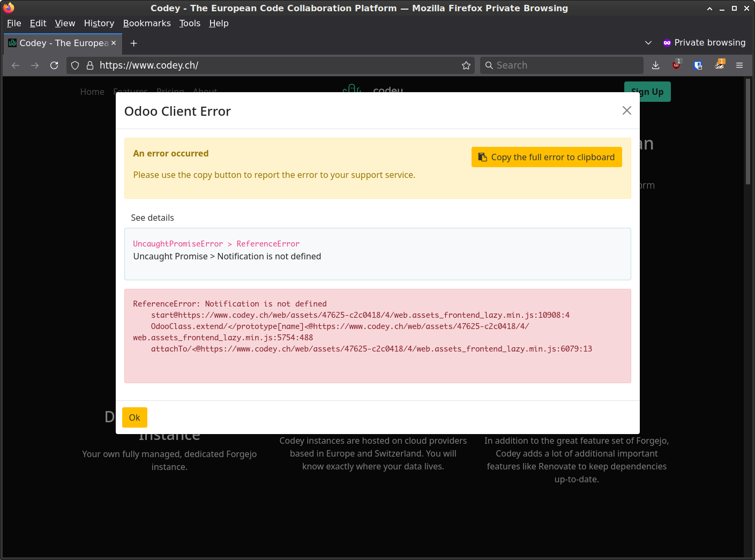This screenshot has height=560, width=755.
Task: Open the Bookmarks menu
Action: [147, 23]
